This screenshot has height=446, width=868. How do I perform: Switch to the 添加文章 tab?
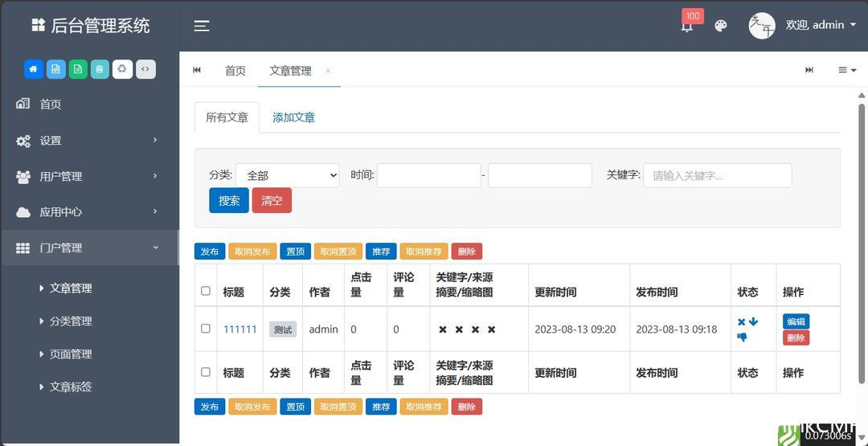click(293, 117)
